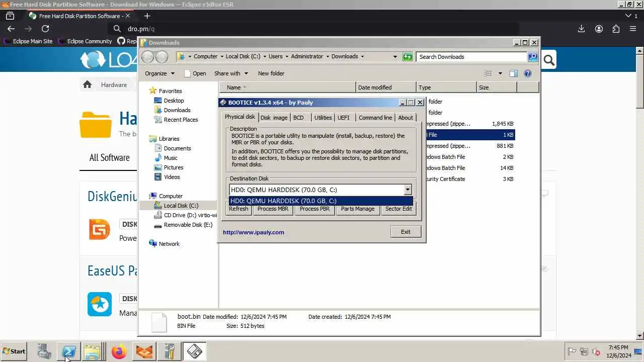This screenshot has height=362, width=644.
Task: Open the ipauly.com link
Action: coord(254,232)
